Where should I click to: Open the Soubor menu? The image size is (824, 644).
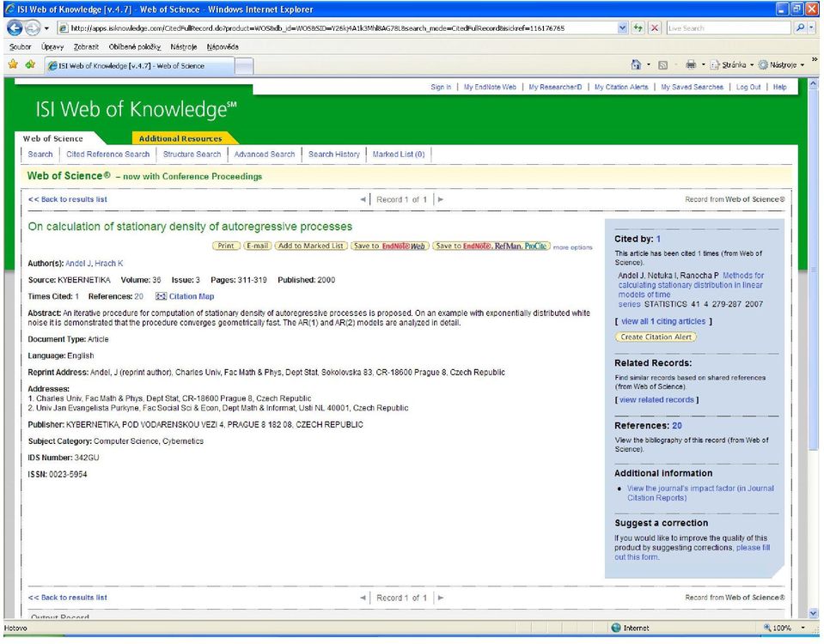pos(21,46)
